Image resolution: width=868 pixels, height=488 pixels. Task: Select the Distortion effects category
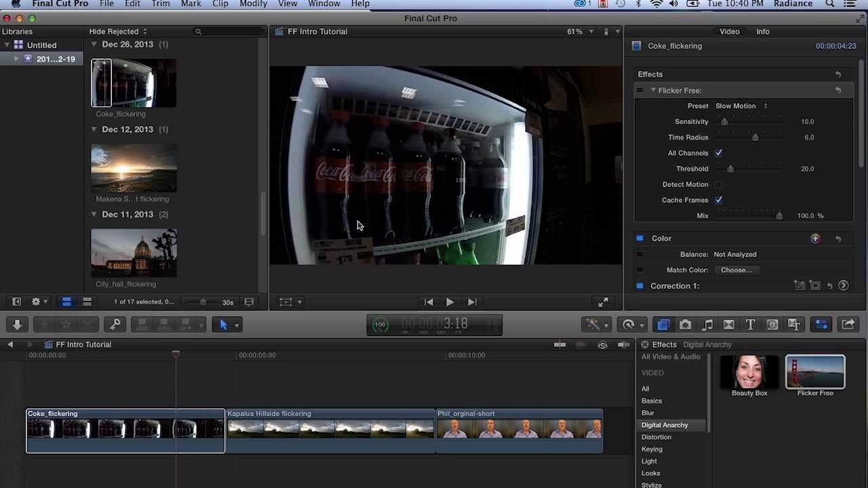[656, 437]
